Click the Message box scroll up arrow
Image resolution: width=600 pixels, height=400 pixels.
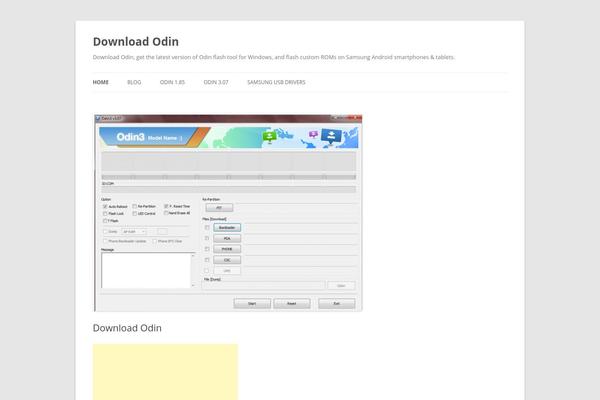pos(193,255)
